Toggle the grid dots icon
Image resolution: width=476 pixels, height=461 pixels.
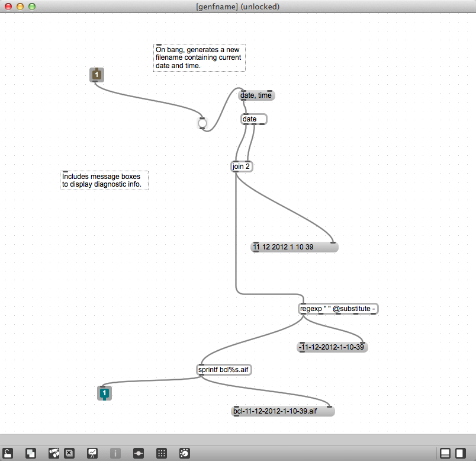tap(162, 453)
